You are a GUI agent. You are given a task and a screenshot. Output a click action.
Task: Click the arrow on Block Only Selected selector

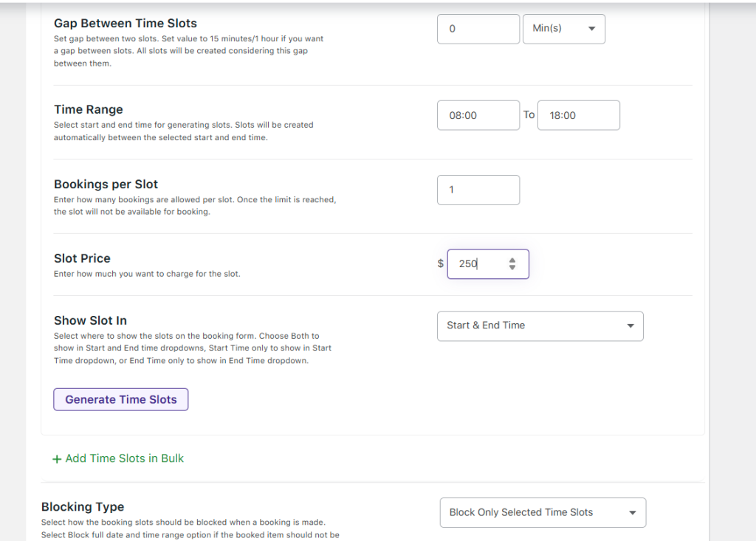point(632,513)
